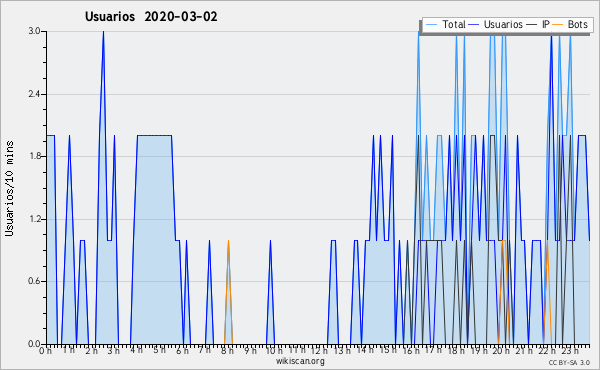Click the 'wikiscan.org' label below the chart
The width and height of the screenshot is (600, 370).
pyautogui.click(x=300, y=361)
